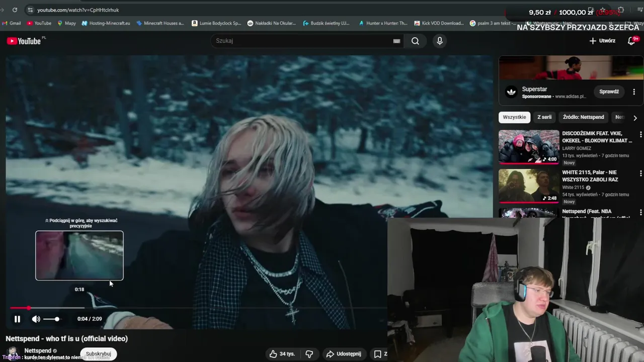644x362 pixels.
Task: Reload the page with the browser refresh icon
Action: pyautogui.click(x=15, y=10)
